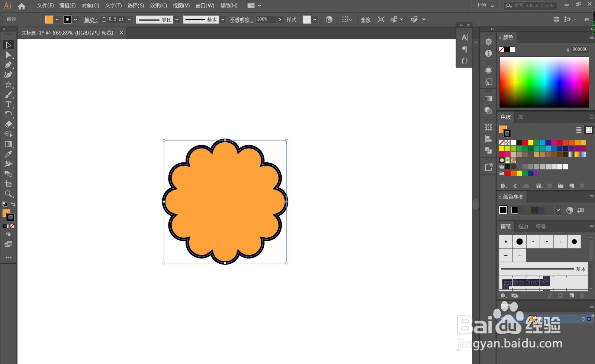This screenshot has width=595, height=364.
Task: Pick a hue in color spectrum
Action: tap(544, 82)
